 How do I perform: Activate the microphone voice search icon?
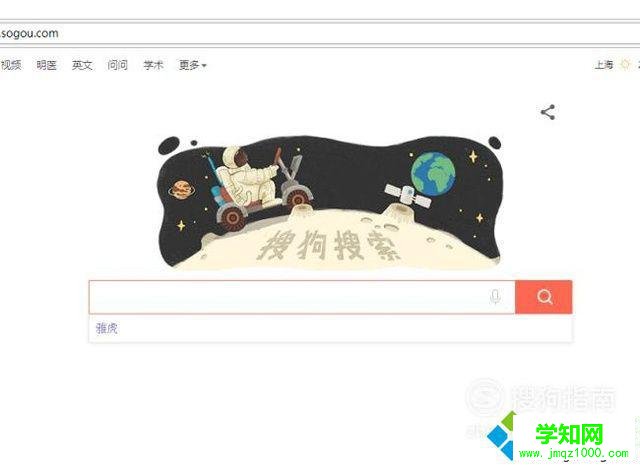[x=495, y=297]
